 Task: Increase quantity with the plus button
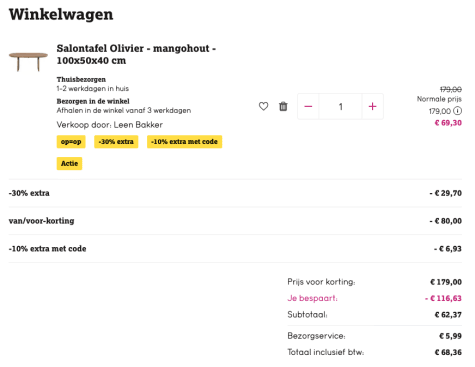click(x=372, y=106)
